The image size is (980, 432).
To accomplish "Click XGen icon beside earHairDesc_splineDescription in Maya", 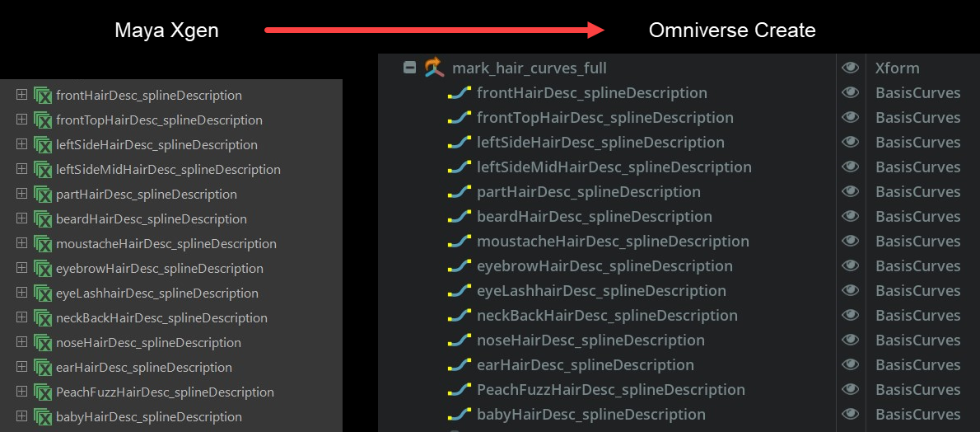I will click(43, 368).
